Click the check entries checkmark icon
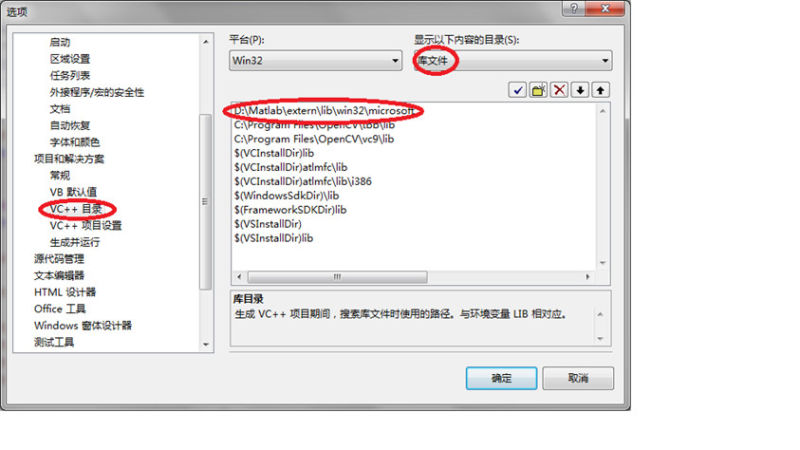The width and height of the screenshot is (800, 450). click(x=517, y=90)
